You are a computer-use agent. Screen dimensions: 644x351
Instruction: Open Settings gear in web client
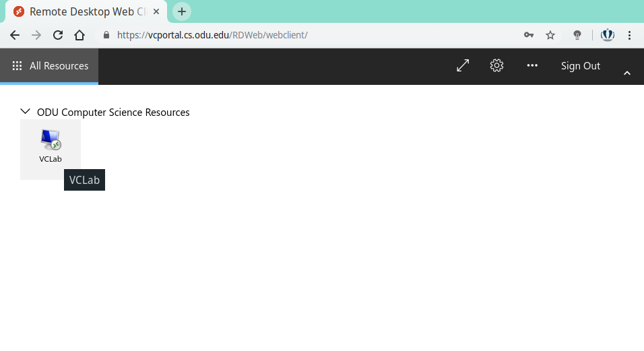[x=496, y=65]
